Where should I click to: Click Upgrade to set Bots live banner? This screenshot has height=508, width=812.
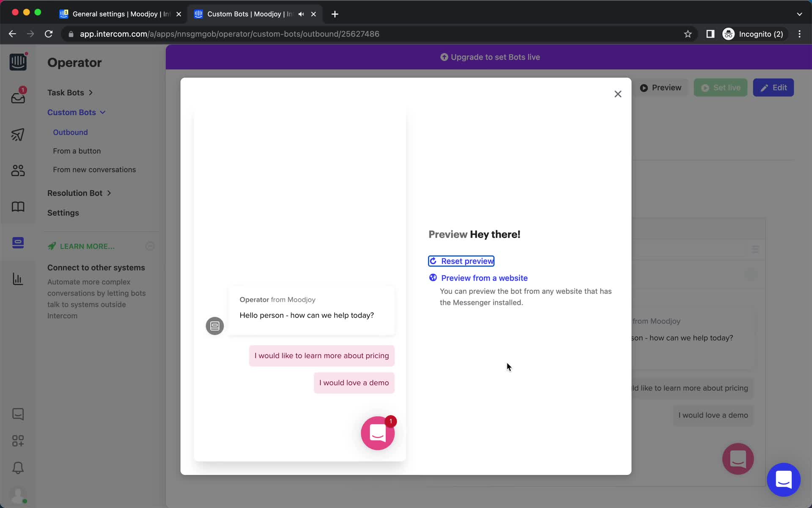point(490,57)
